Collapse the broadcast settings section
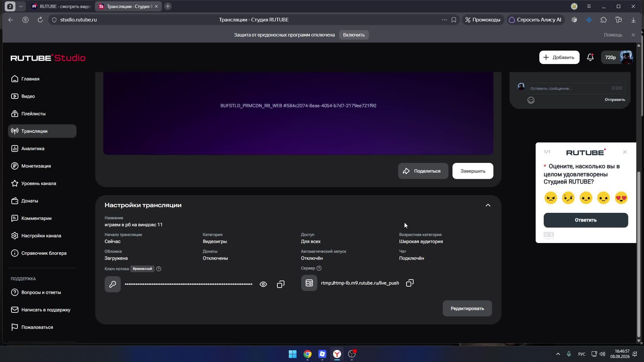The image size is (644, 362). tap(488, 205)
